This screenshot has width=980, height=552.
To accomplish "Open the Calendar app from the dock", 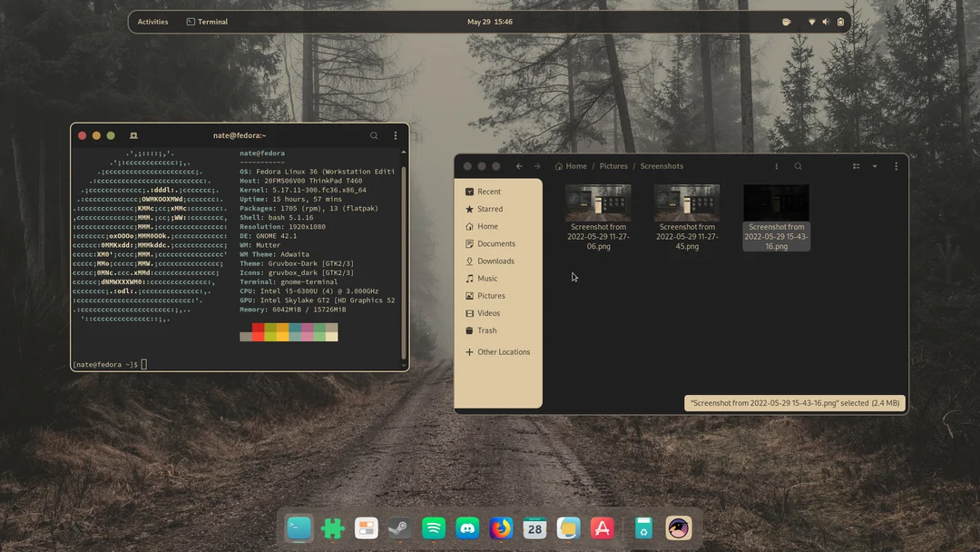I will [x=534, y=527].
